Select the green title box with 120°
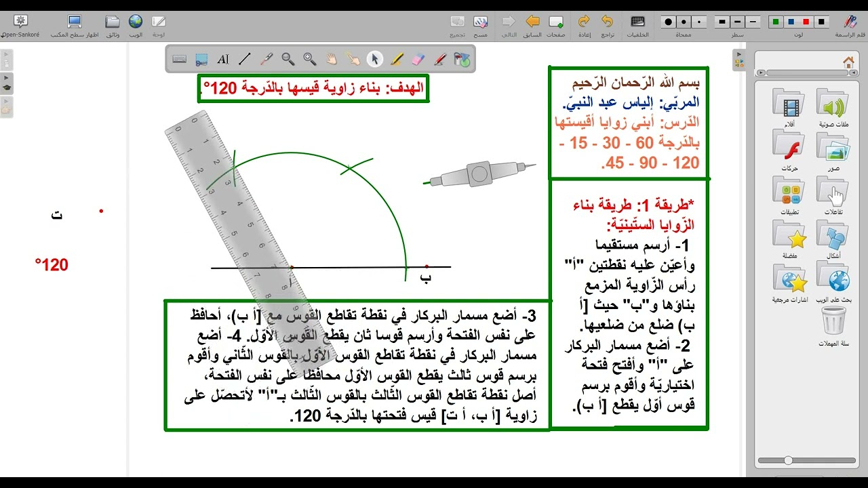 click(313, 88)
